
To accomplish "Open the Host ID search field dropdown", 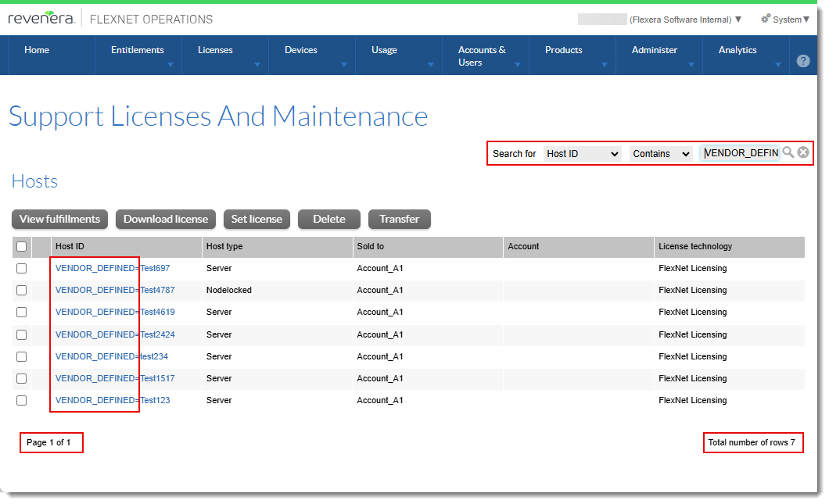I will pyautogui.click(x=583, y=154).
